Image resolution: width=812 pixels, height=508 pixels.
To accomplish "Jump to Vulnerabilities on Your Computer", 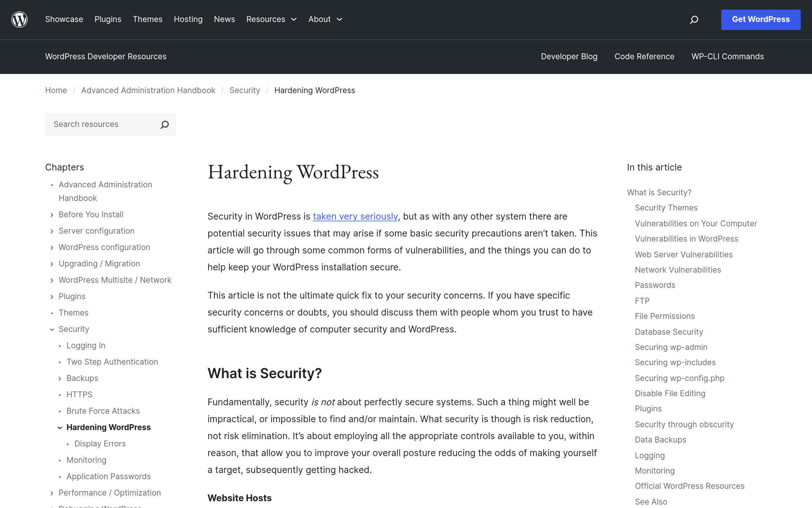I will pyautogui.click(x=696, y=224).
